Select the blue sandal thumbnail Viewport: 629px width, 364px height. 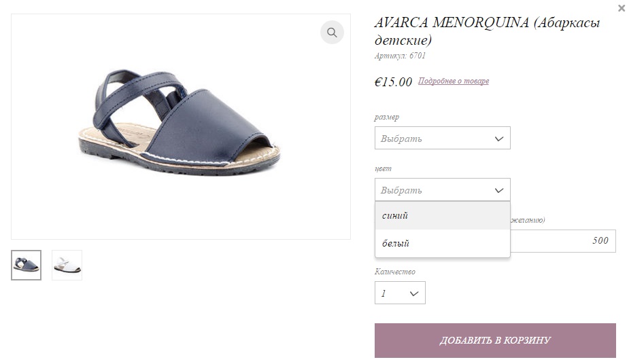click(x=26, y=265)
